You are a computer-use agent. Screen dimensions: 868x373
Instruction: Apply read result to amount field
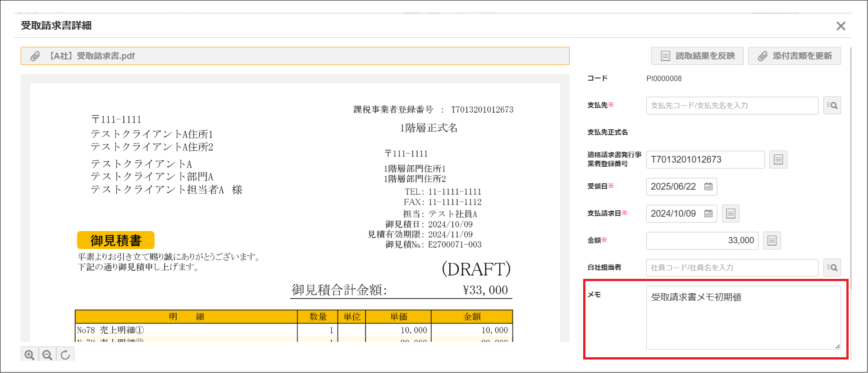[x=772, y=241]
